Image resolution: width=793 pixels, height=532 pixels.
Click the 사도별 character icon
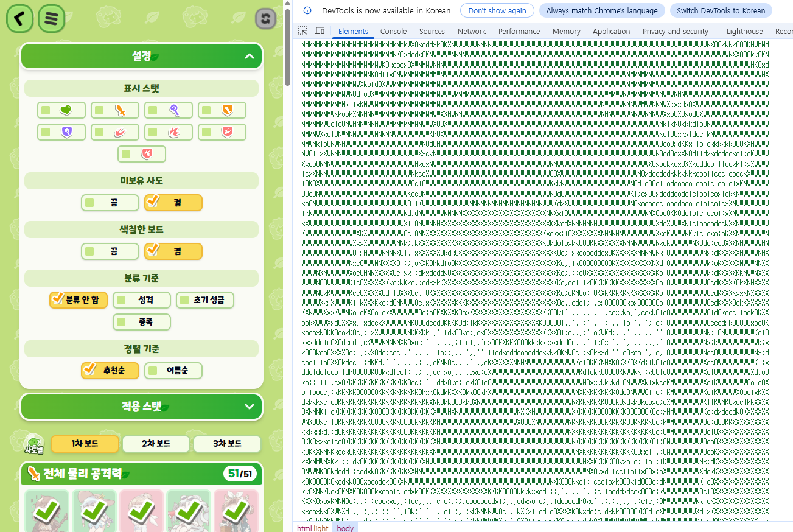33,444
